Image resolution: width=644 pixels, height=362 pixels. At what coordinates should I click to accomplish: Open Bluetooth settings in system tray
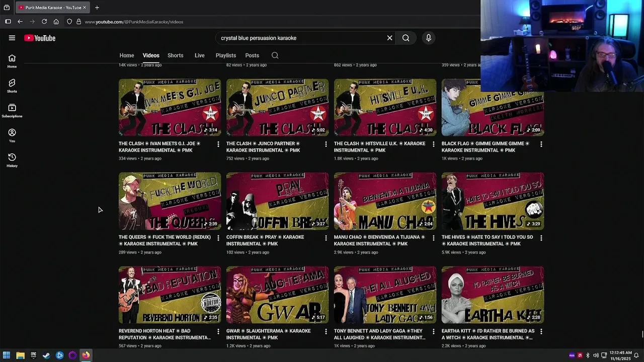[x=588, y=355]
